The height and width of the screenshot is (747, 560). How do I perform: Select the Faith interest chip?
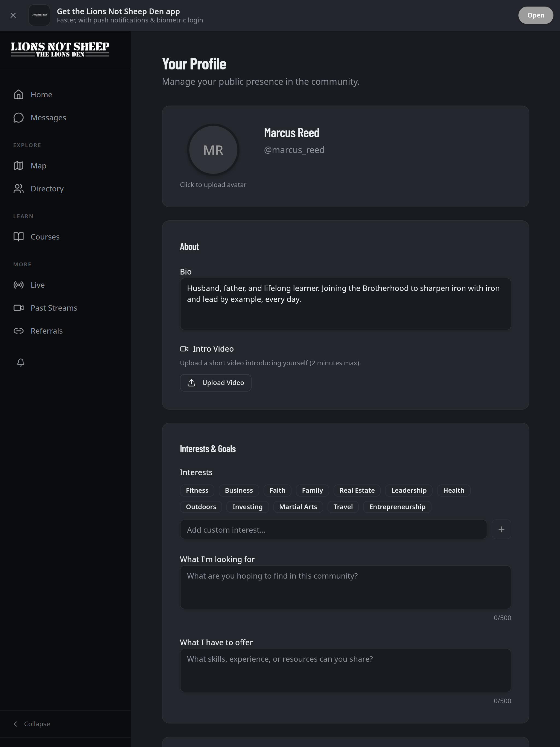[x=277, y=490]
